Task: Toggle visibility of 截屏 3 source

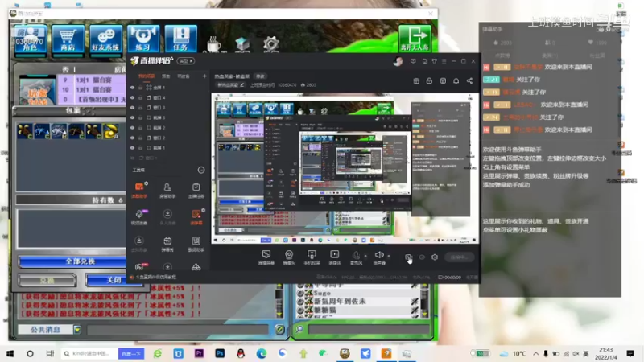Action: [132, 117]
